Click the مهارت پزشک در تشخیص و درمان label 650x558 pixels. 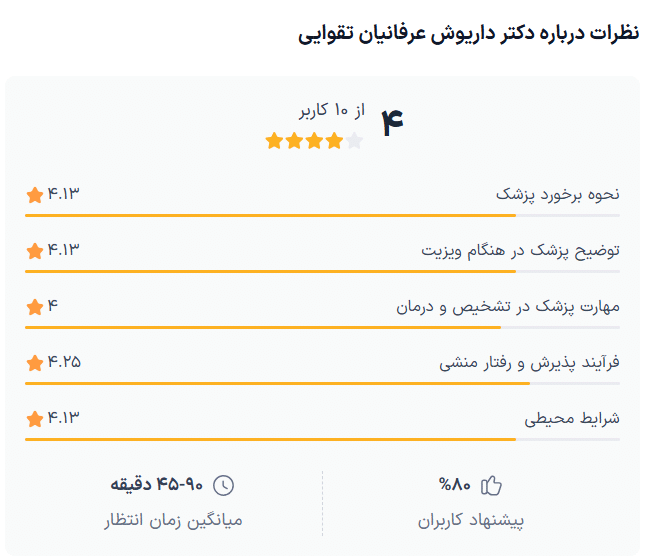(508, 306)
